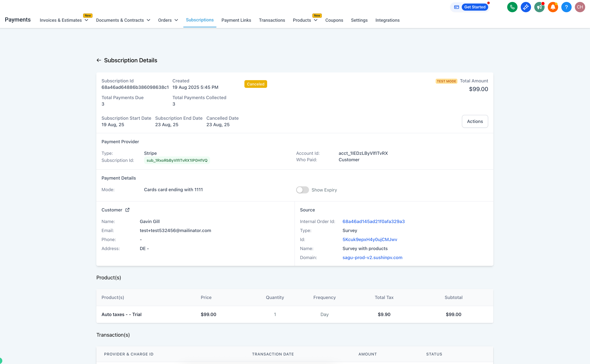This screenshot has width=590, height=364.
Task: Switch to the Transactions tab
Action: pos(272,20)
